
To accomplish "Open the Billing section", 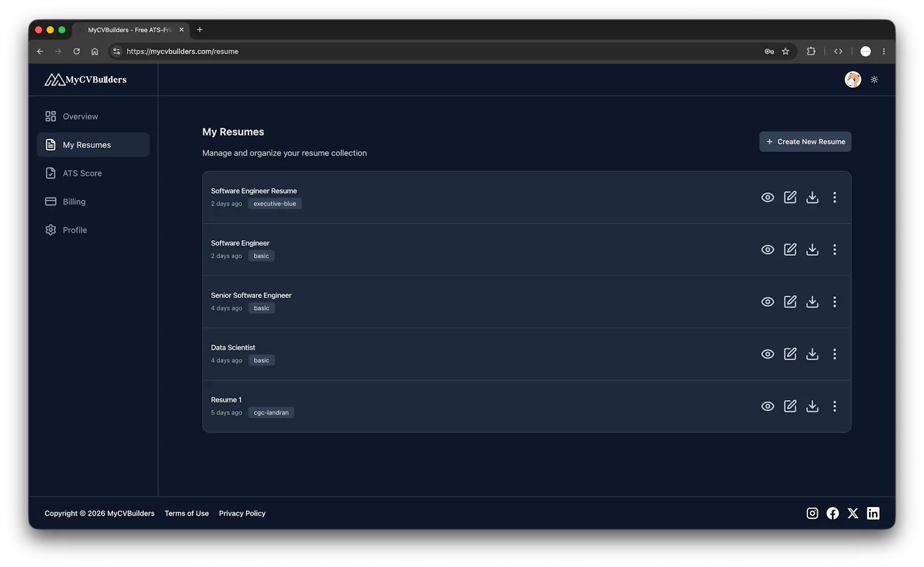I will pyautogui.click(x=93, y=202).
